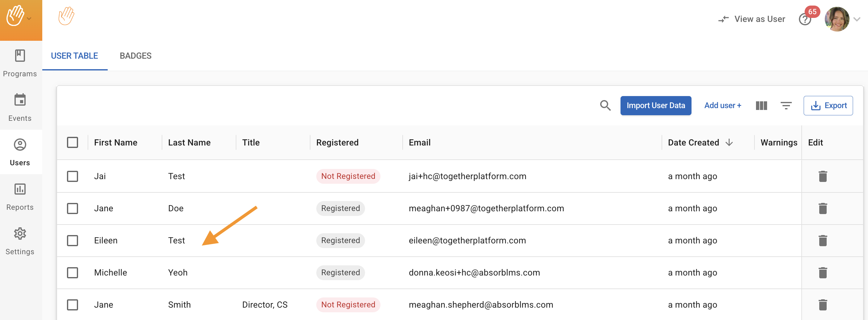
Task: Tick the select-all header checkbox
Action: pyautogui.click(x=73, y=143)
